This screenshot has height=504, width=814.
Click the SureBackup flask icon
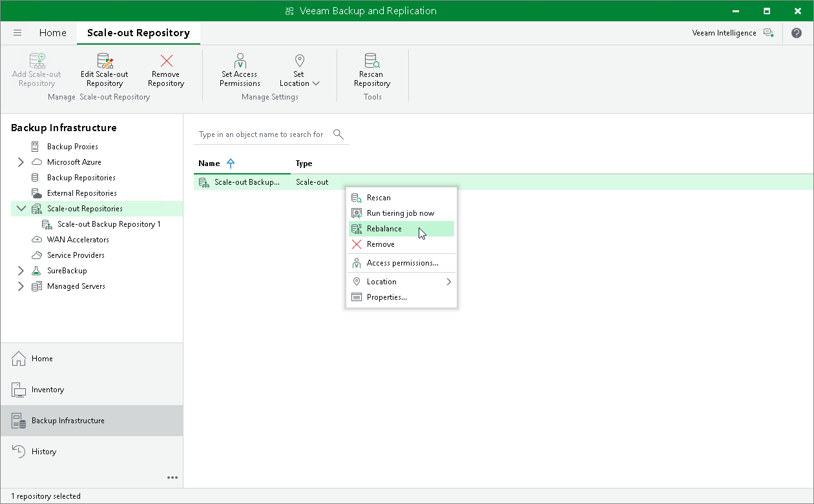pyautogui.click(x=36, y=271)
